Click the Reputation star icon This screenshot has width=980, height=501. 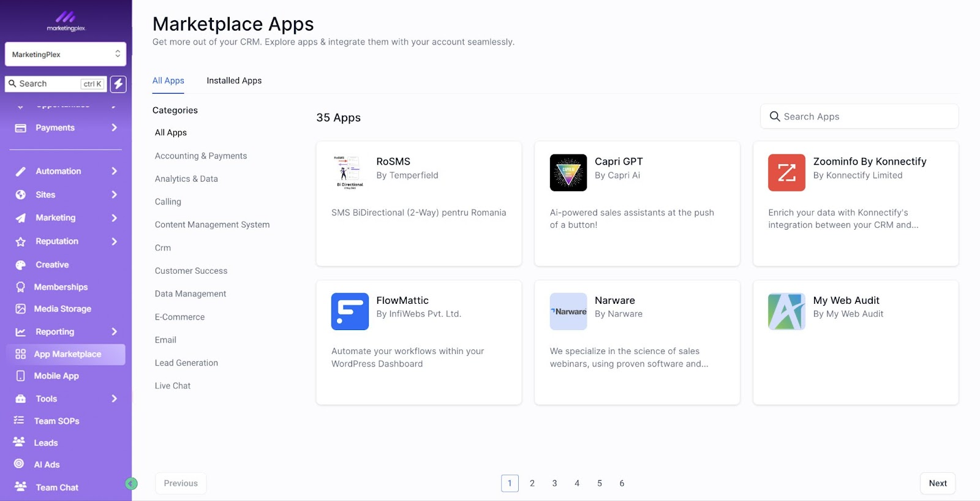coord(21,242)
